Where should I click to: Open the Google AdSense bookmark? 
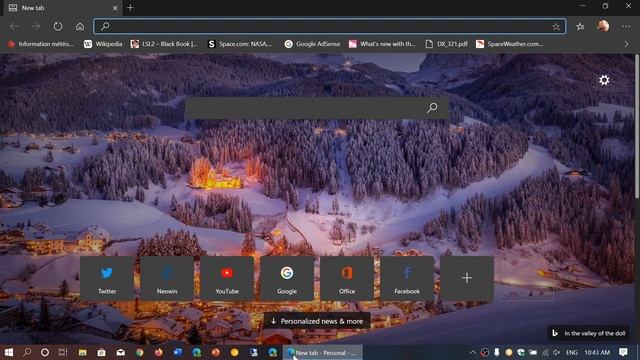[x=313, y=44]
